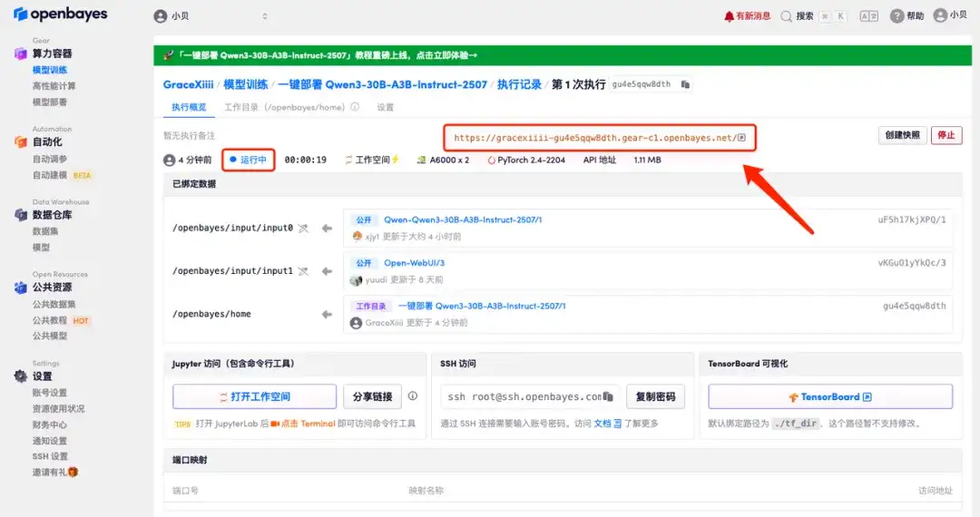
Task: Click the 点击 Terminal video tip link
Action: click(303, 424)
